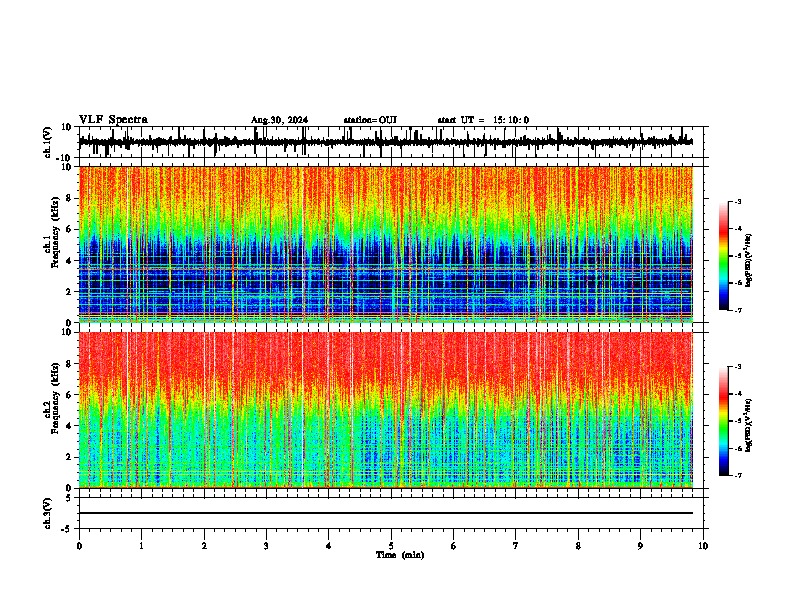Click the time axis tick label "0"
Viewport: 792px width, 612px height.
click(x=79, y=546)
